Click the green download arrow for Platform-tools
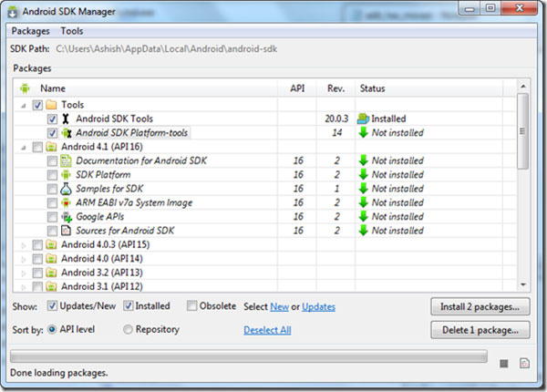This screenshot has height=392, width=547. (x=364, y=132)
